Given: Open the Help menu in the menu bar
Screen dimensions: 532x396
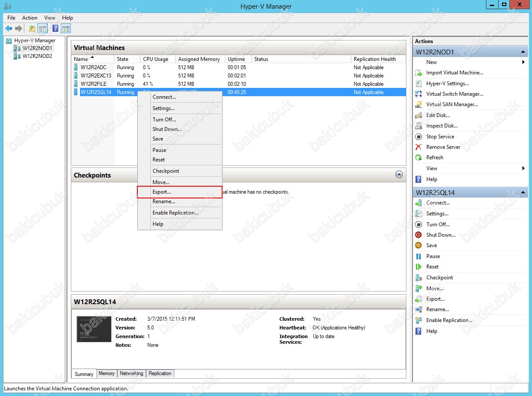Looking at the screenshot, I should coord(67,18).
